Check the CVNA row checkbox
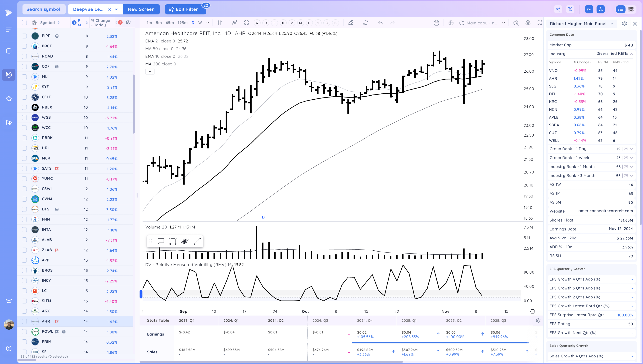This screenshot has width=643, height=364. [x=24, y=199]
